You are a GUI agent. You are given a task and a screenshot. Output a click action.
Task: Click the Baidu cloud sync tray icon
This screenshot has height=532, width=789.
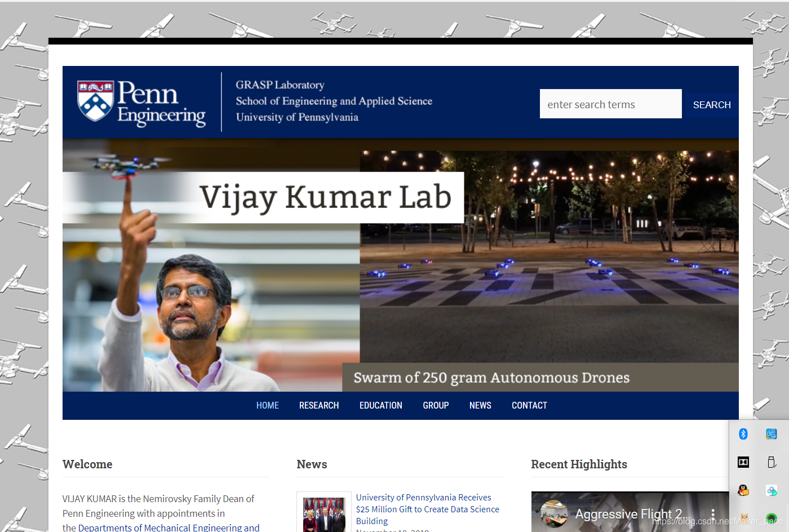point(772,490)
